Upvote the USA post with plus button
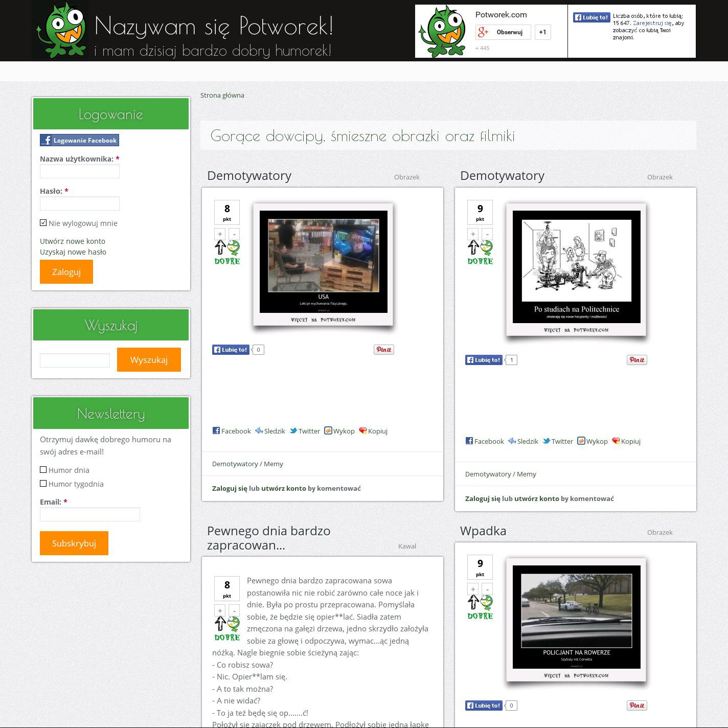 (220, 234)
